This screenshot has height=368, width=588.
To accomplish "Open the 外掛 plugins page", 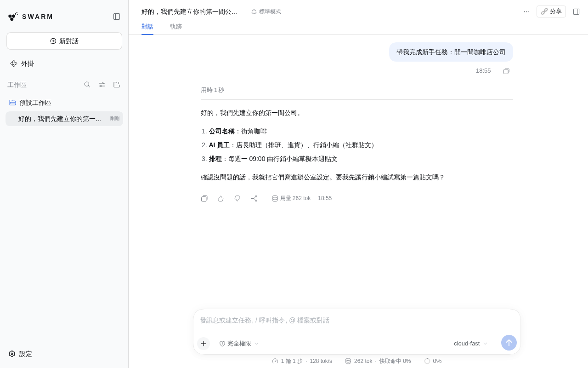I will click(x=22, y=63).
